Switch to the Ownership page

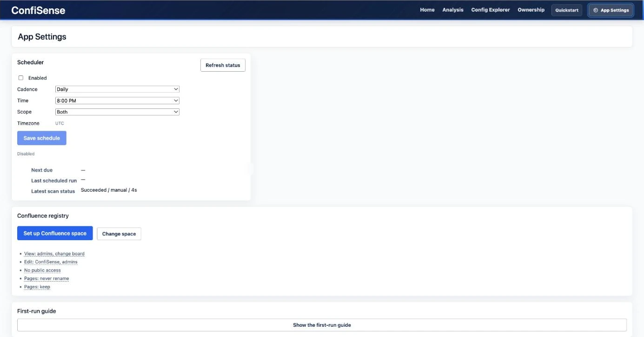(531, 10)
